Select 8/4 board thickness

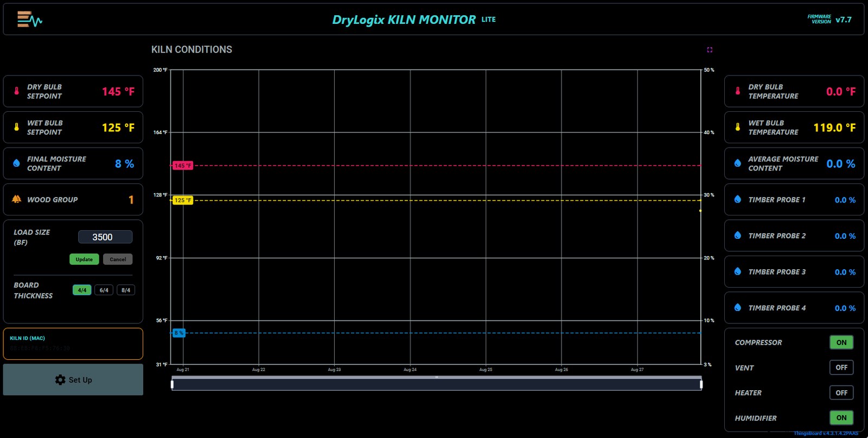(126, 290)
